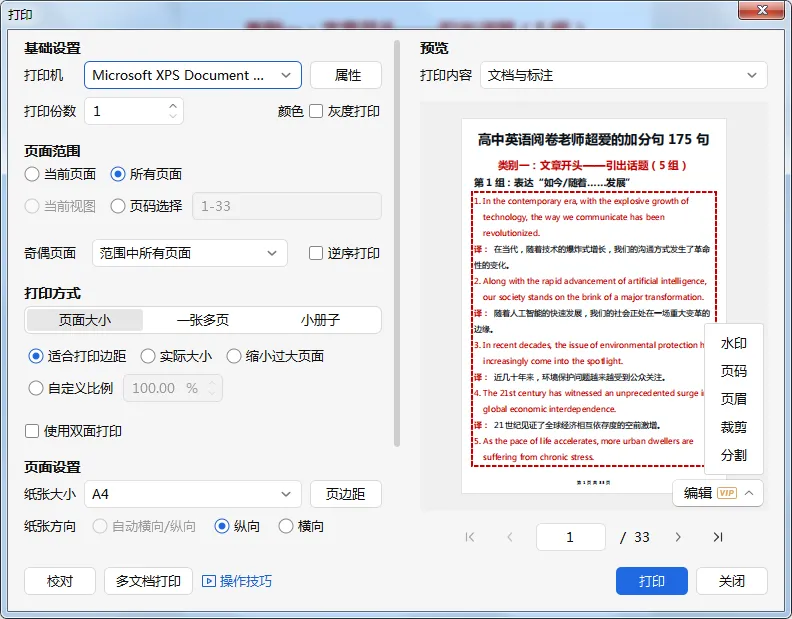The height and width of the screenshot is (619, 792).
Task: Select 纵向 paper orientation
Action: coord(222,526)
